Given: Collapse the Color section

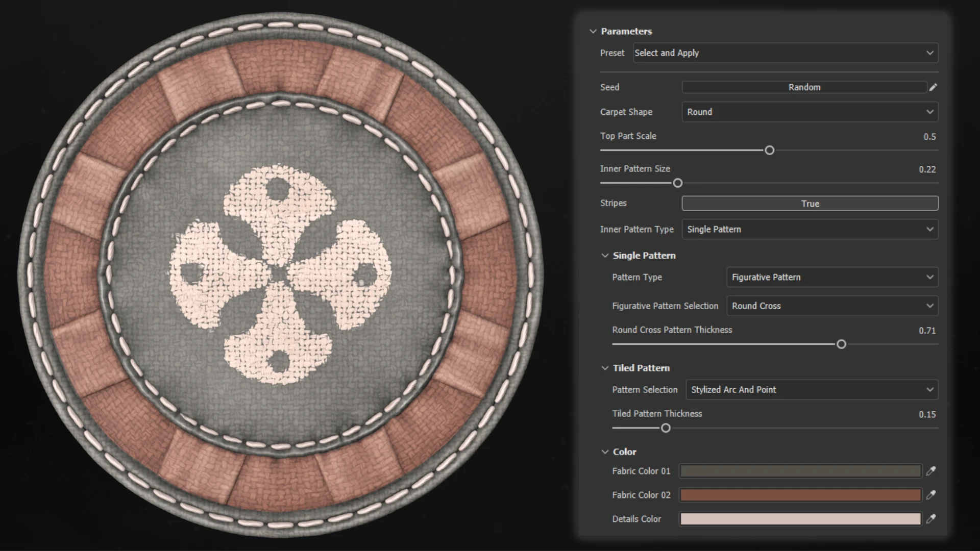Looking at the screenshot, I should 605,452.
